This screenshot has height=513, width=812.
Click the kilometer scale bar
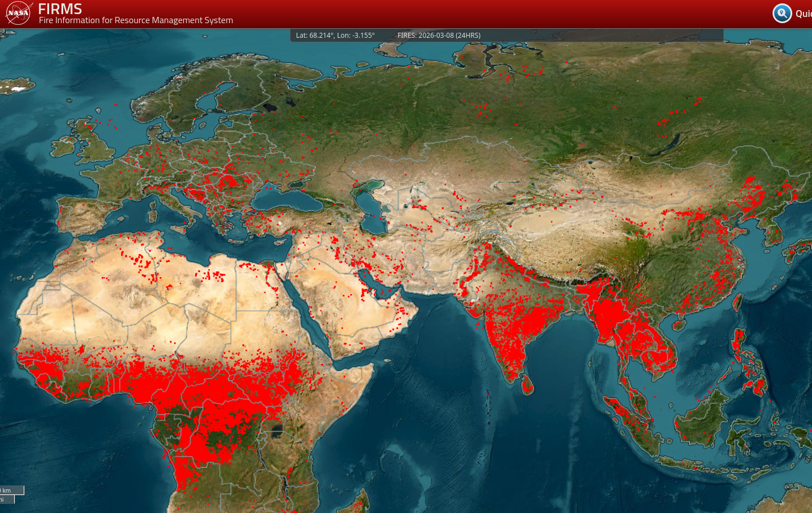coord(11,490)
